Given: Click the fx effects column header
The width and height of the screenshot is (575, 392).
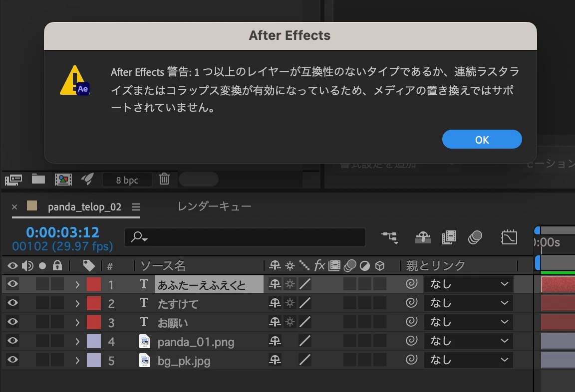Looking at the screenshot, I should click(319, 265).
